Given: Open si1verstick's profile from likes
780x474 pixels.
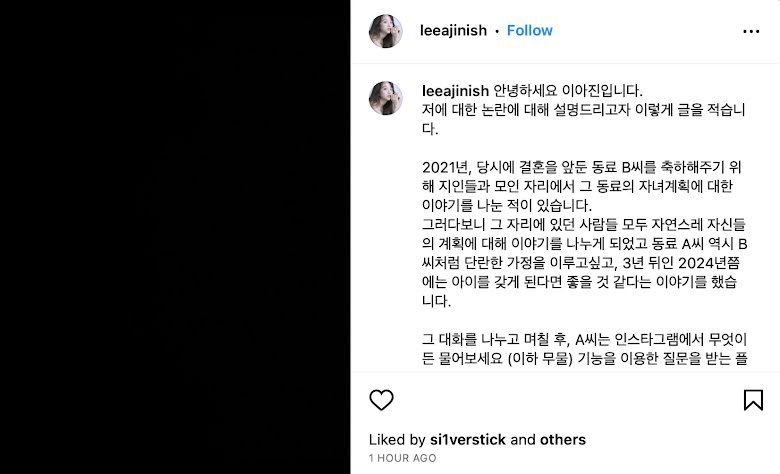Looking at the screenshot, I should click(468, 440).
